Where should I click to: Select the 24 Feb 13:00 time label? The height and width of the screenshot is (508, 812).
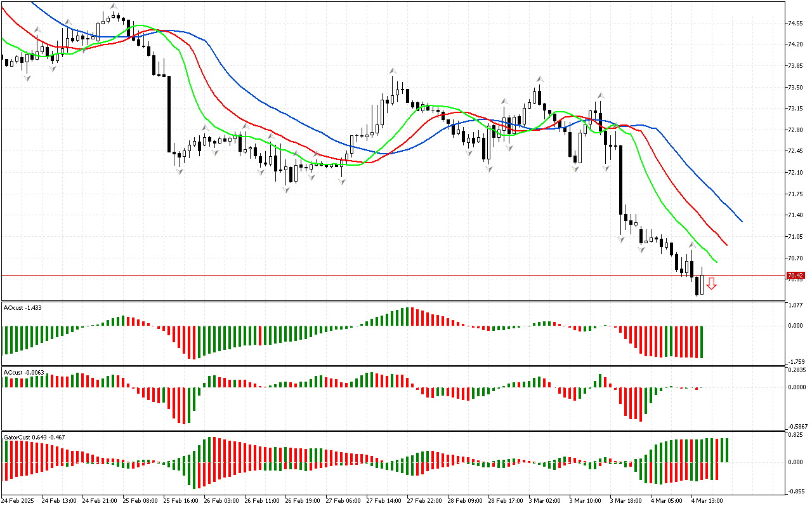click(59, 500)
